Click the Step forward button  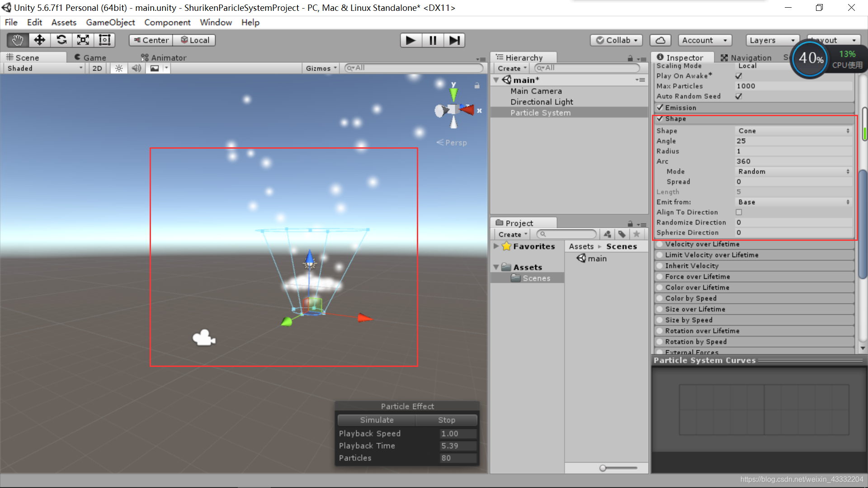tap(454, 40)
